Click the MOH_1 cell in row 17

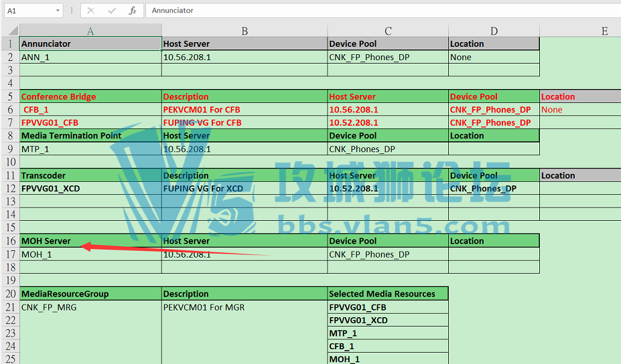(90, 254)
